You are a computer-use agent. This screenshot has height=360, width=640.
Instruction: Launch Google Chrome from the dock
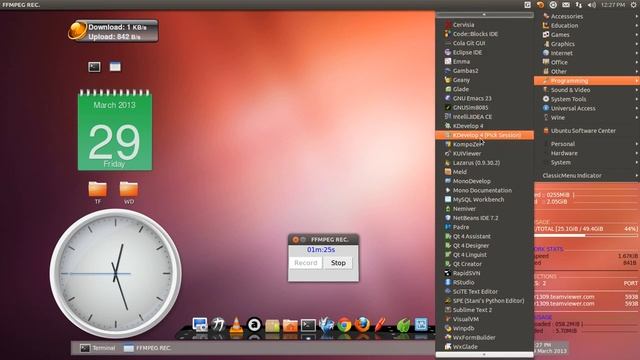pos(344,325)
